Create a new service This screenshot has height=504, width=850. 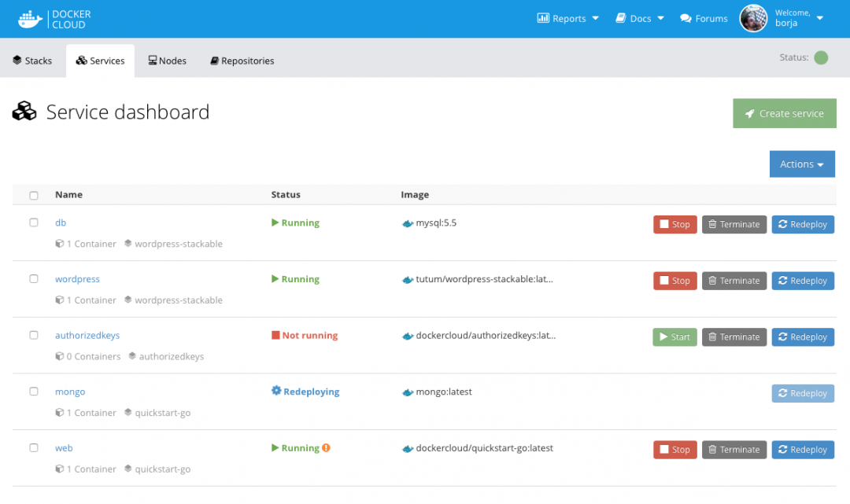[x=784, y=113]
